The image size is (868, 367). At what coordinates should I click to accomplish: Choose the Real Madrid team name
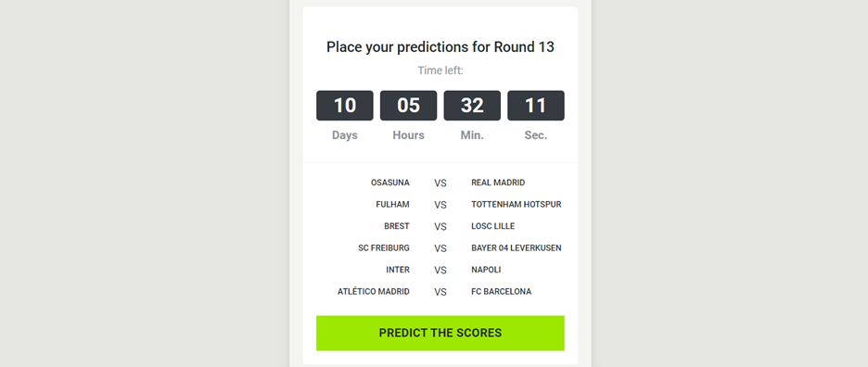498,183
